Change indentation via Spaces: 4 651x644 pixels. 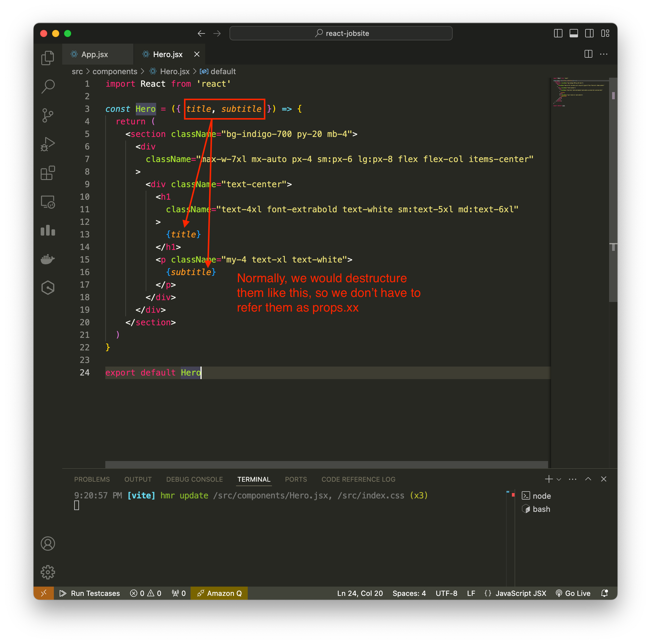click(x=409, y=593)
